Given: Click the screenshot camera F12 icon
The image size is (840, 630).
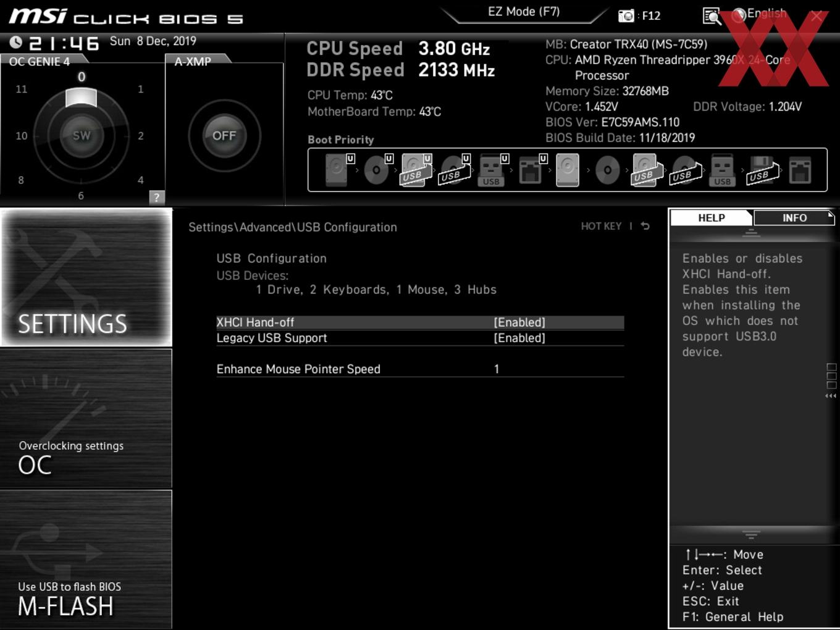Looking at the screenshot, I should [626, 15].
